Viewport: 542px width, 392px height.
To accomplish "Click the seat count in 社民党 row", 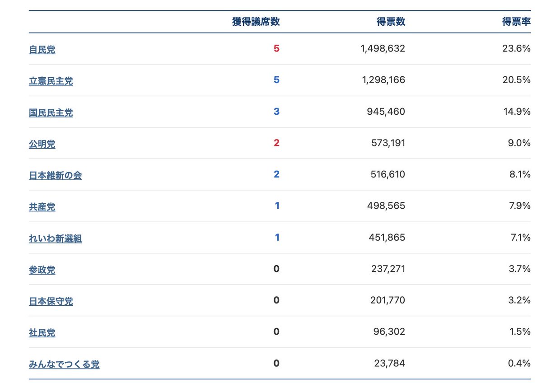I will [276, 332].
